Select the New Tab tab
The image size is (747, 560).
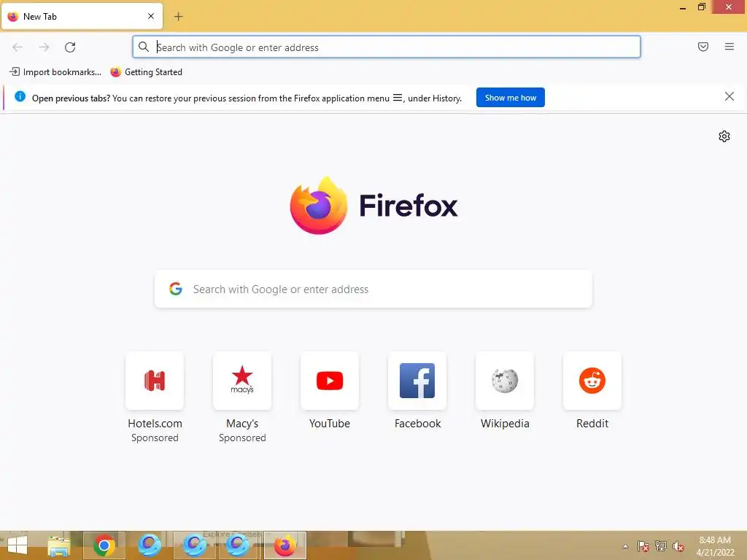pyautogui.click(x=82, y=17)
